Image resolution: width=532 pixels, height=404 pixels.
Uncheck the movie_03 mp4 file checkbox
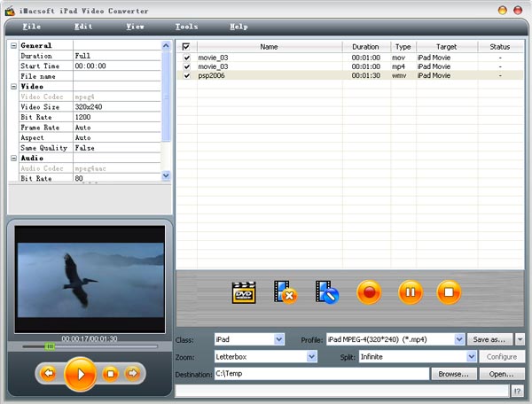pos(186,66)
